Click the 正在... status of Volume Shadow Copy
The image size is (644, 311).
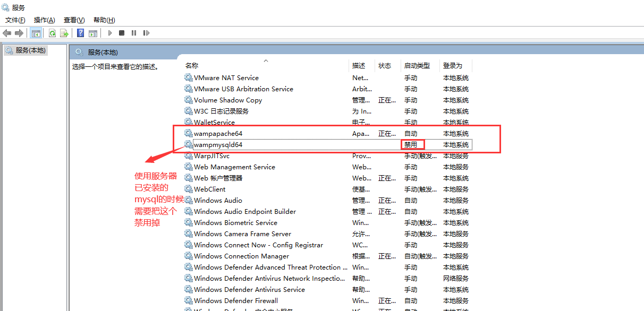(x=387, y=100)
